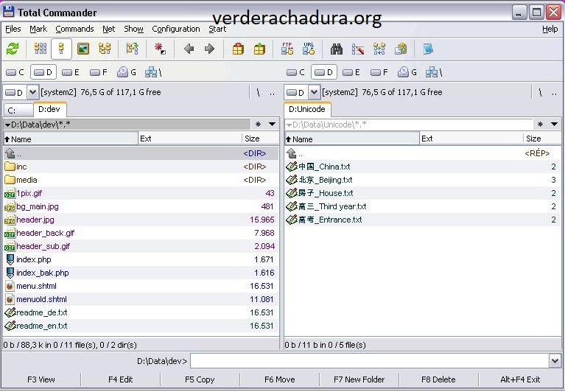565x392 pixels.
Task: Open the Files menu
Action: (x=13, y=29)
